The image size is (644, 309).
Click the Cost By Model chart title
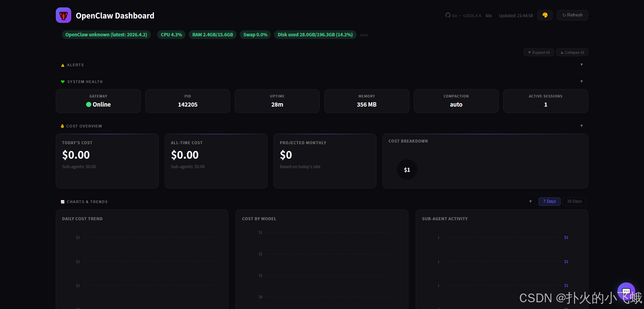(x=259, y=219)
